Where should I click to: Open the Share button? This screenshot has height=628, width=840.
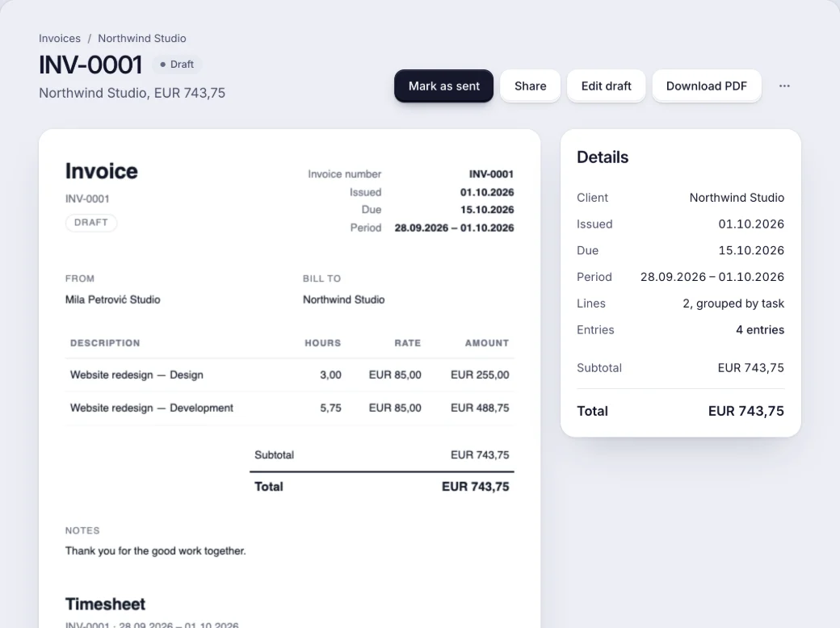(x=531, y=86)
